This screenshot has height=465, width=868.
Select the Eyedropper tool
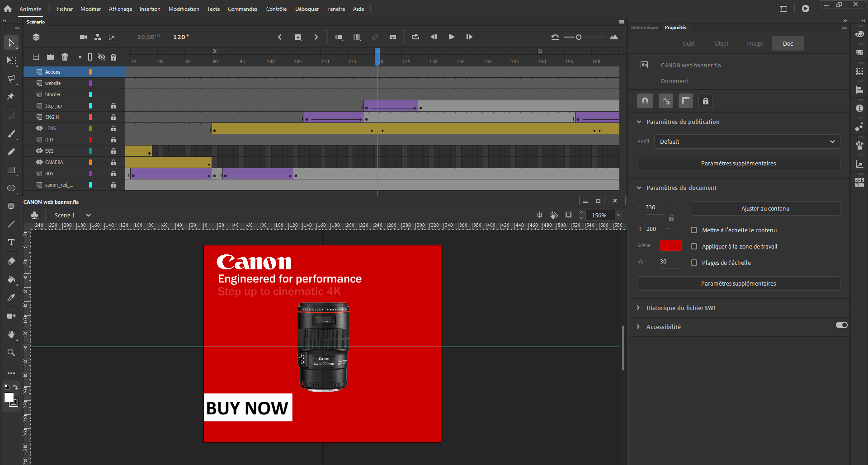click(11, 297)
